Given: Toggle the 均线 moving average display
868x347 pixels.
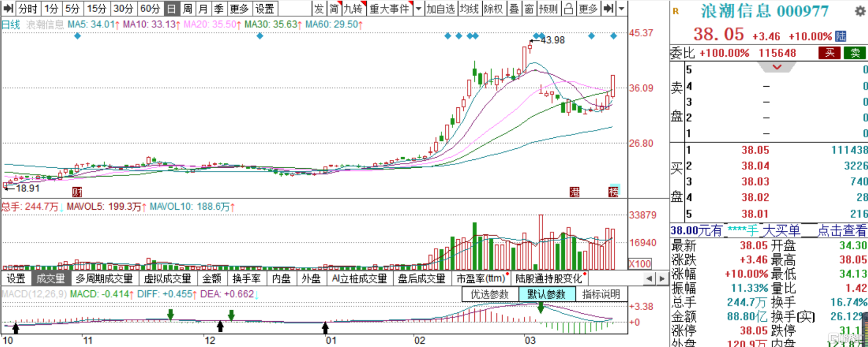Looking at the screenshot, I should coord(469,8).
